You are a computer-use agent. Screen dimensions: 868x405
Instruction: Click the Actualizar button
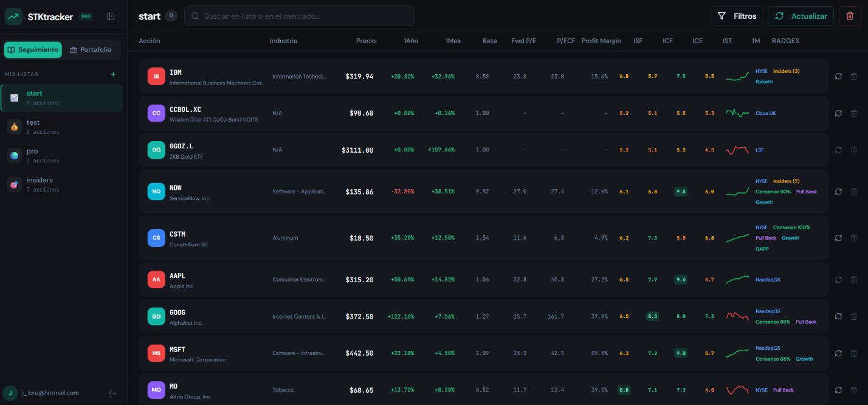point(801,16)
